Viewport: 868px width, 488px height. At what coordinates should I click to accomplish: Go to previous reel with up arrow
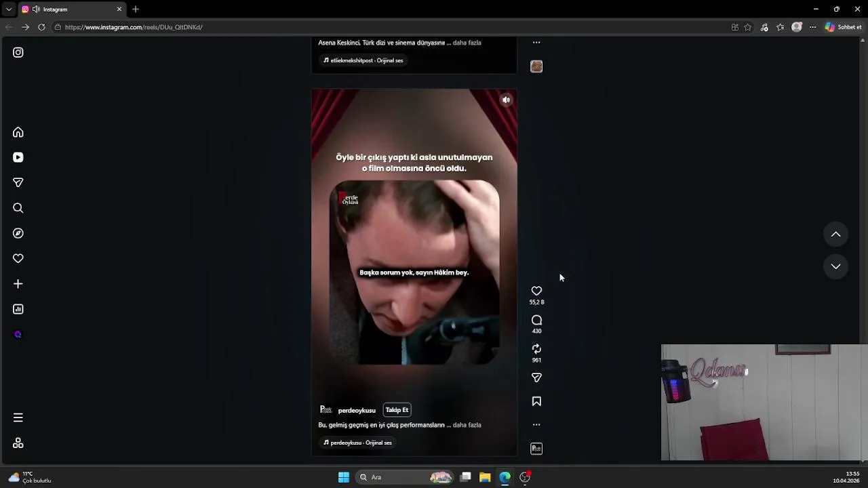click(x=835, y=234)
